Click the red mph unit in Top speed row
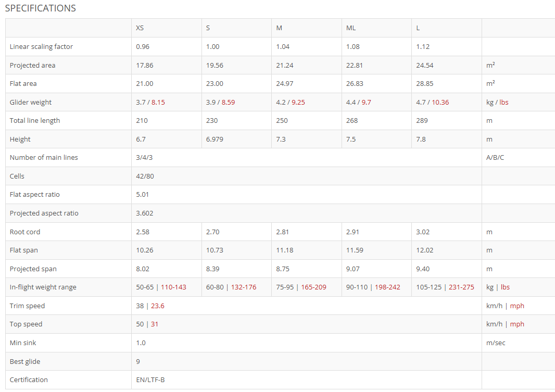 click(x=517, y=324)
